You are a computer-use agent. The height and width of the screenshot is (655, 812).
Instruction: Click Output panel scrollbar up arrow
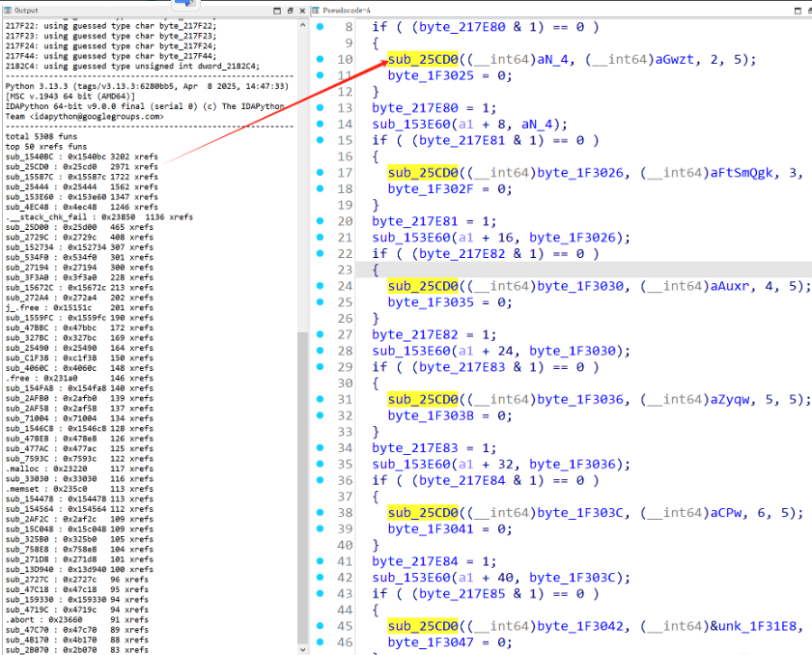(303, 25)
